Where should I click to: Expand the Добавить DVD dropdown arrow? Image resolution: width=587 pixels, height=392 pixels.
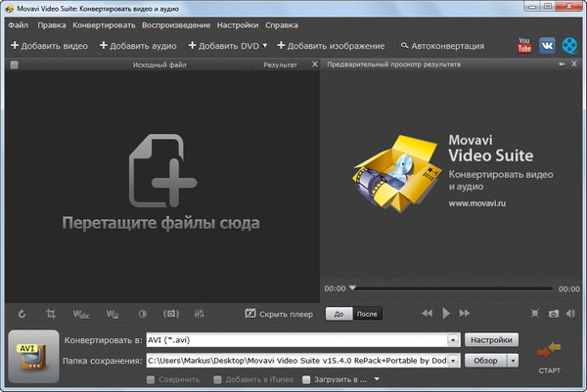click(x=265, y=46)
